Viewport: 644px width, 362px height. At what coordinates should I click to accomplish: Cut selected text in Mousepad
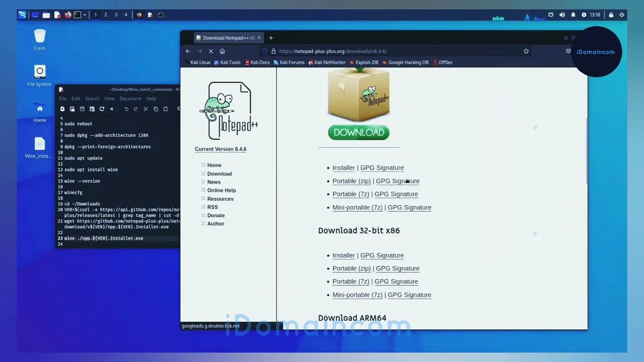tap(145, 109)
